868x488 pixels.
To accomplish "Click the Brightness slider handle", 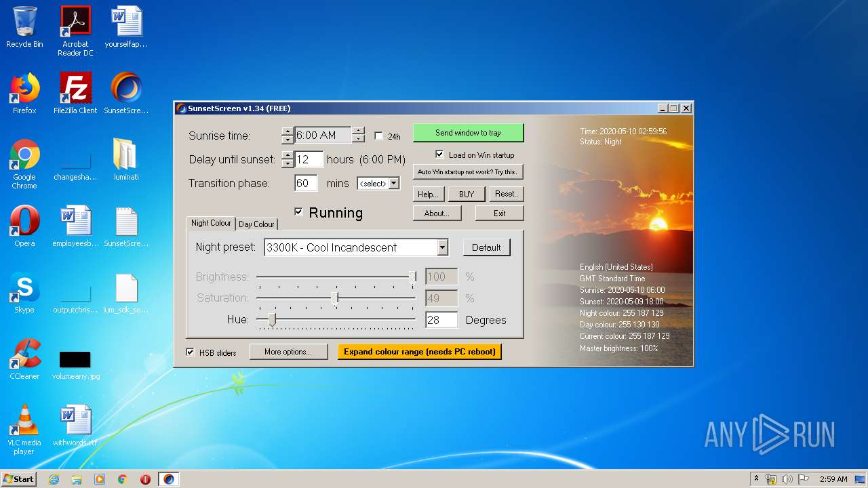I will coord(412,277).
